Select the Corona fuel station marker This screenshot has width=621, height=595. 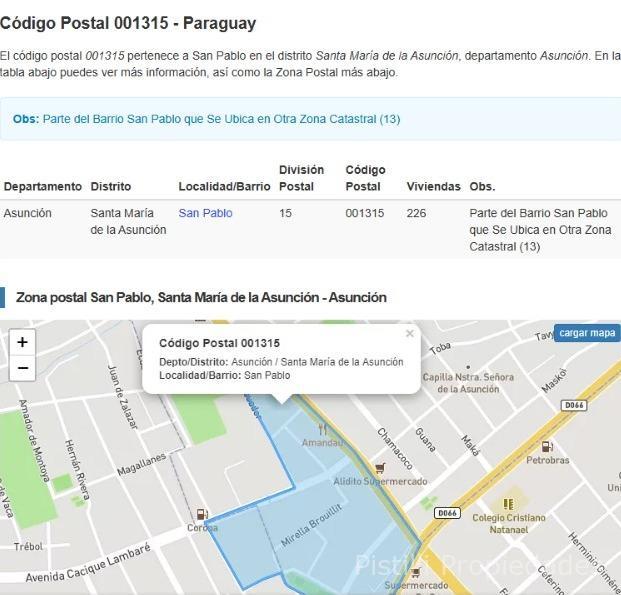(203, 514)
